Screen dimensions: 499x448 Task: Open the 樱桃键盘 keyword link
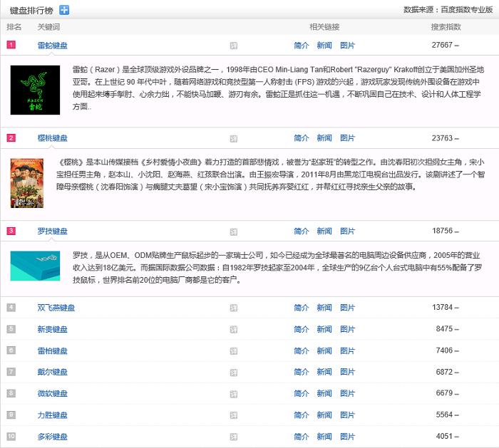pos(53,138)
